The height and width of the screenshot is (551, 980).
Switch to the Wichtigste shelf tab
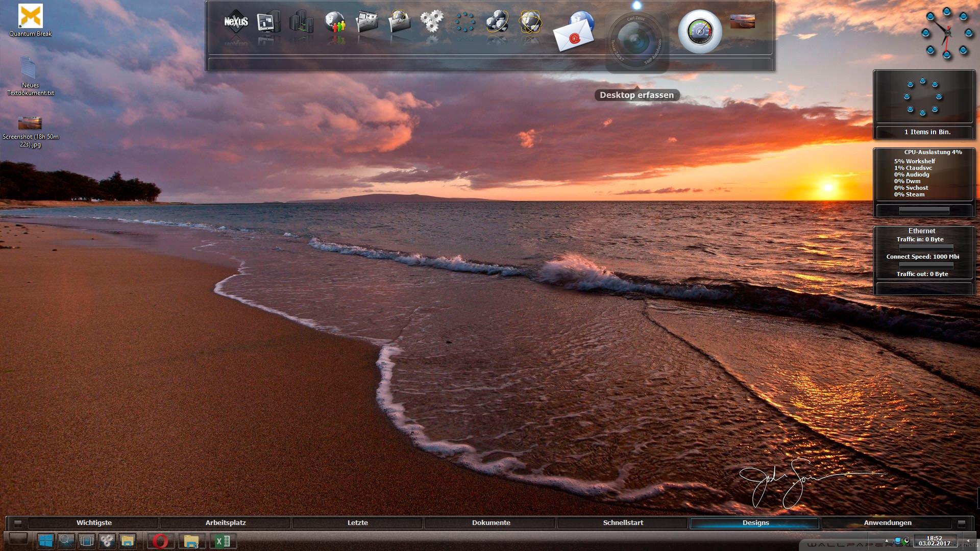(94, 523)
